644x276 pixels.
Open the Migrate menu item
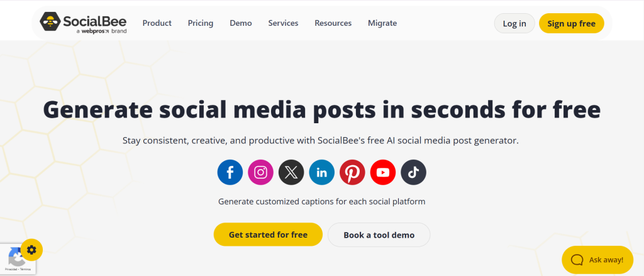tap(382, 23)
